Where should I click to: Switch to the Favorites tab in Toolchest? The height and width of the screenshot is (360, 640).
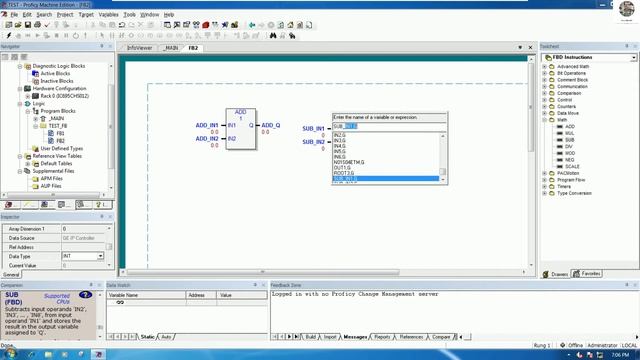coord(587,273)
